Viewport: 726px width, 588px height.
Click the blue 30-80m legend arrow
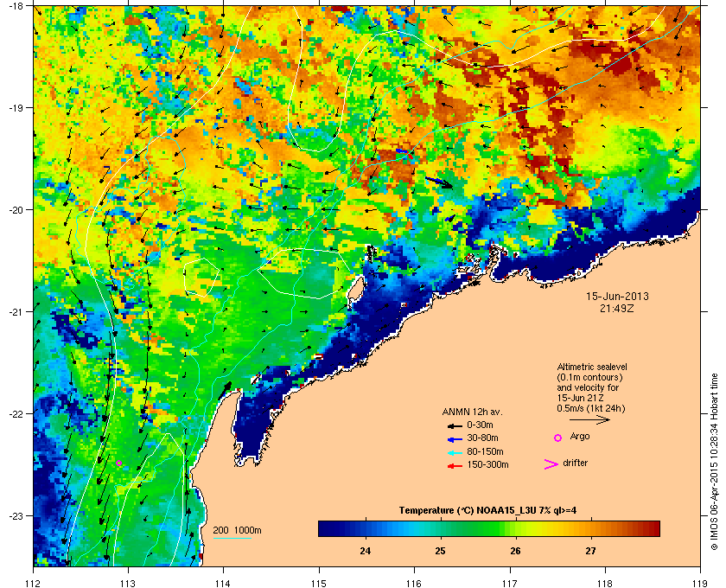[455, 438]
